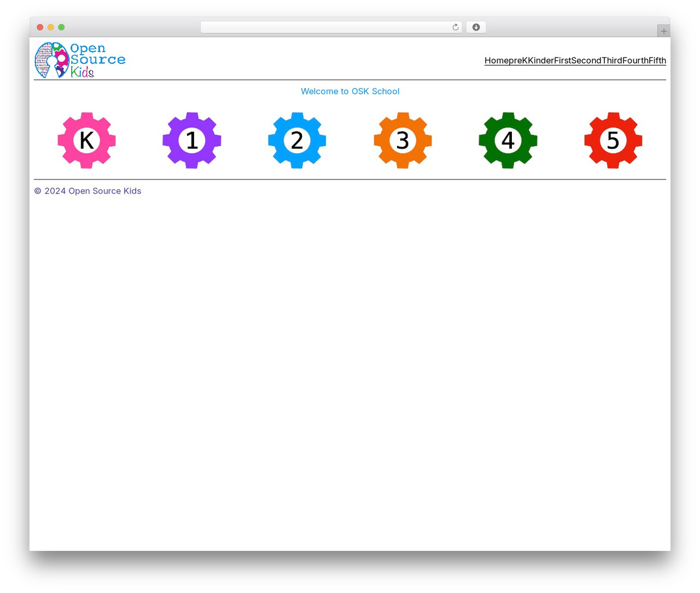Viewport: 700px width, 593px height.
Task: Click the © 2024 Open Source Kids footer text
Action: click(x=87, y=191)
